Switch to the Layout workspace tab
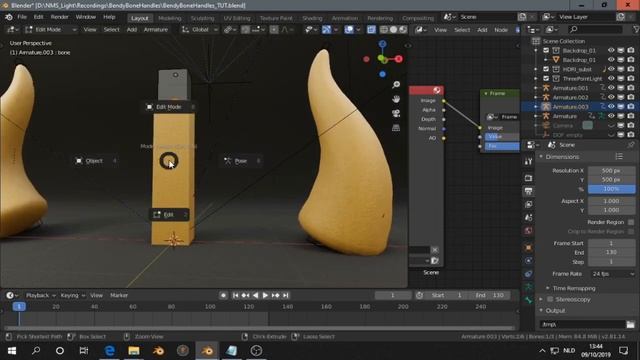This screenshot has height=360, width=640. (x=140, y=18)
